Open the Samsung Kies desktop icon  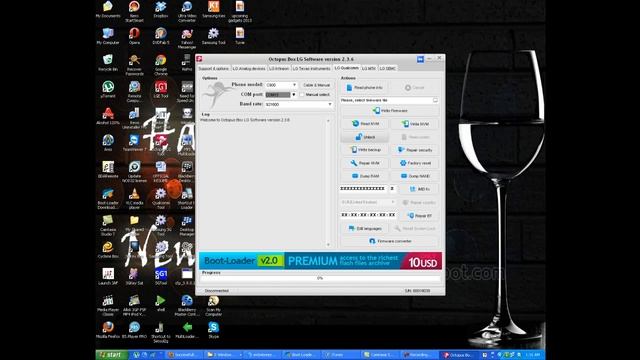click(x=213, y=10)
